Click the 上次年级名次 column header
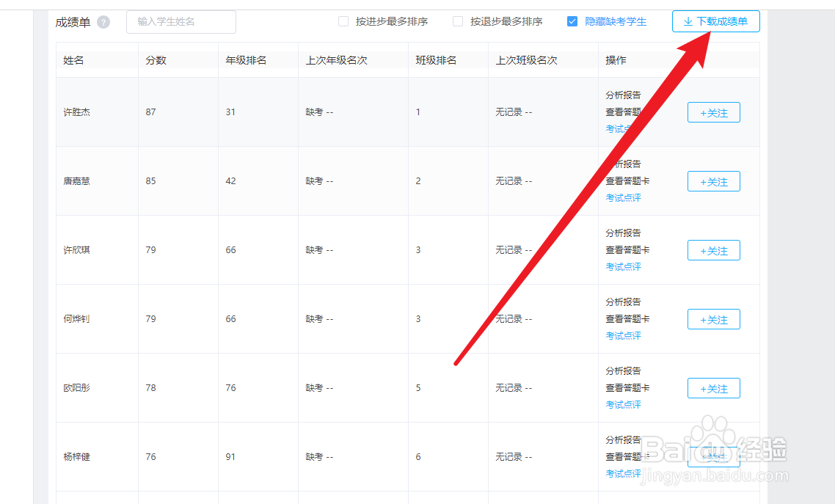835x504 pixels. click(x=337, y=60)
